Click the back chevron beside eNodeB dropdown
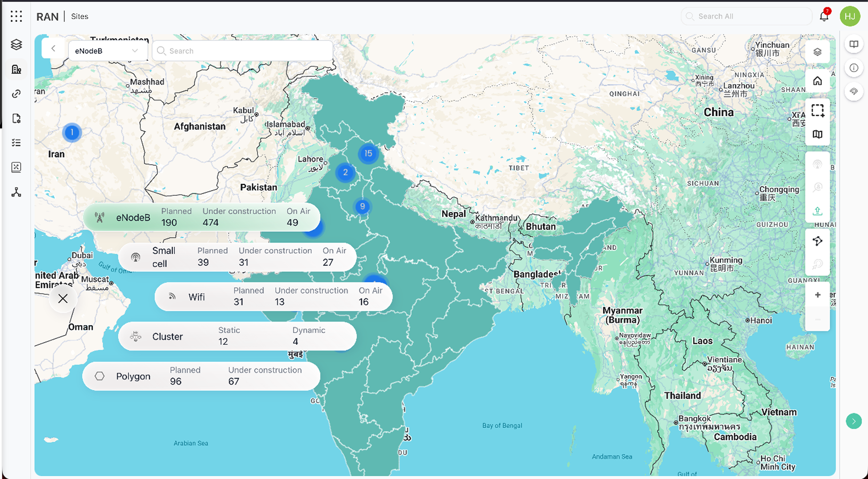Image resolution: width=868 pixels, height=479 pixels. tap(53, 48)
